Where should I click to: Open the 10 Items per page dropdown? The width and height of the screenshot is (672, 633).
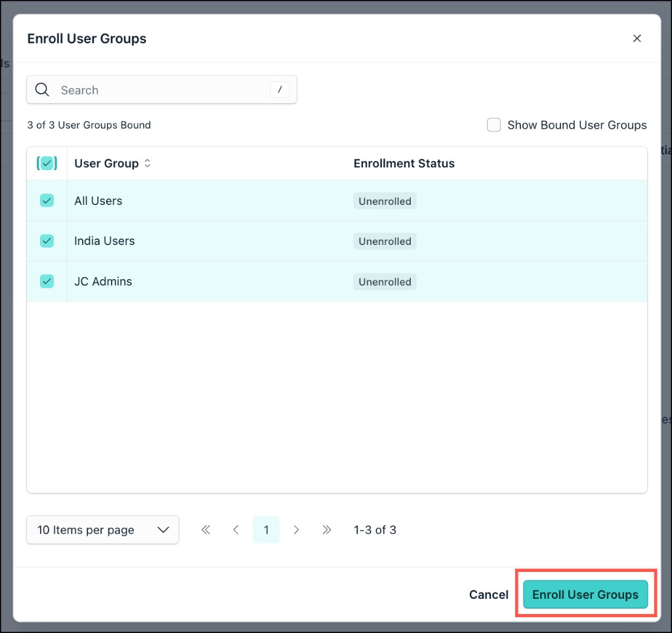(102, 530)
